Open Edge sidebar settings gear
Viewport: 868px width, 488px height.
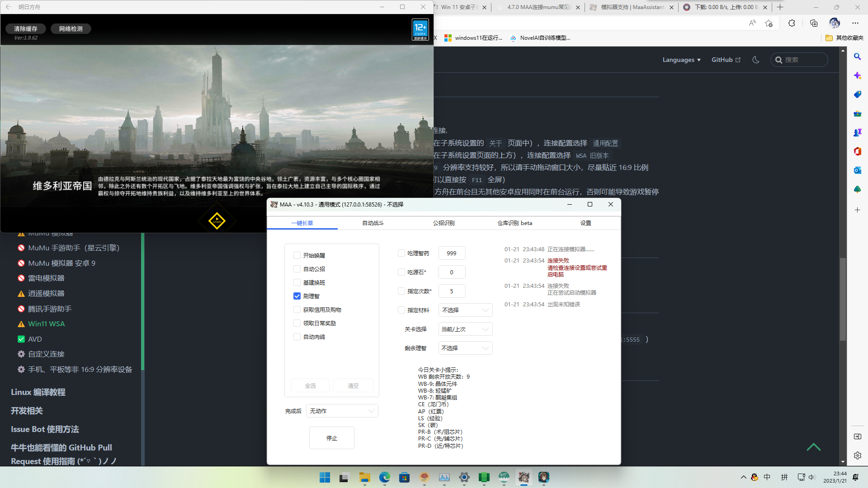[857, 455]
